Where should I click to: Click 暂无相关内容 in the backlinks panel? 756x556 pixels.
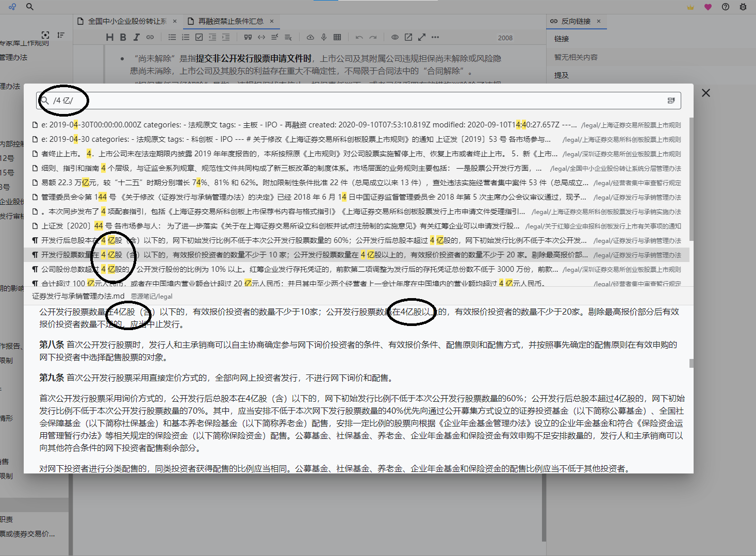[x=576, y=57]
